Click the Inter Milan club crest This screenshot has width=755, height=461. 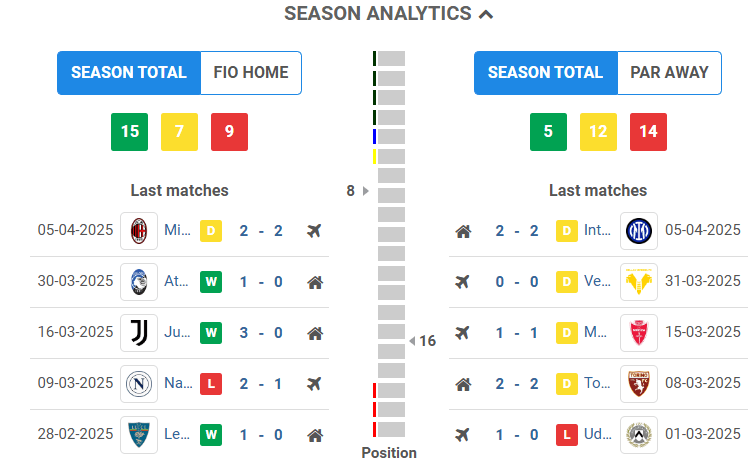pyautogui.click(x=638, y=231)
